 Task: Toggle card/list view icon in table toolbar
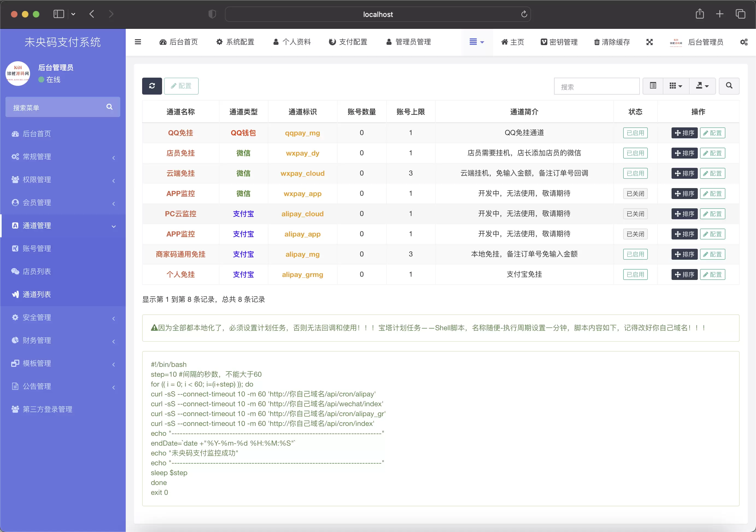[x=653, y=86]
